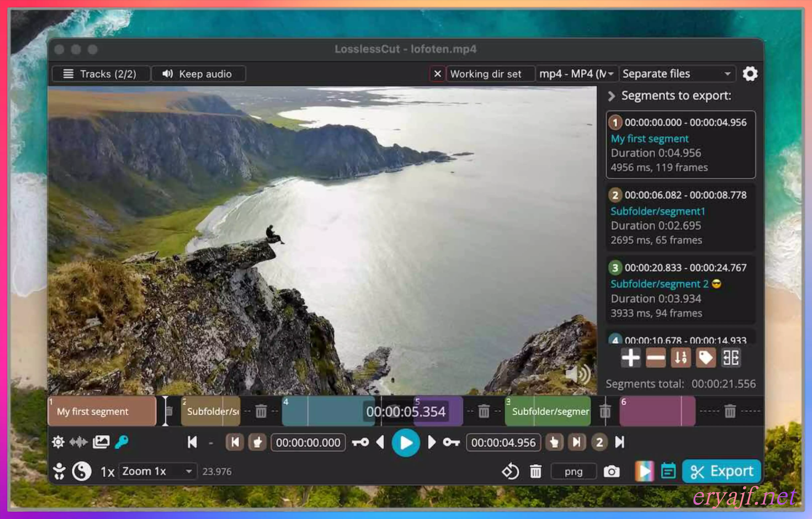Toggle Keep audio button

click(x=198, y=74)
